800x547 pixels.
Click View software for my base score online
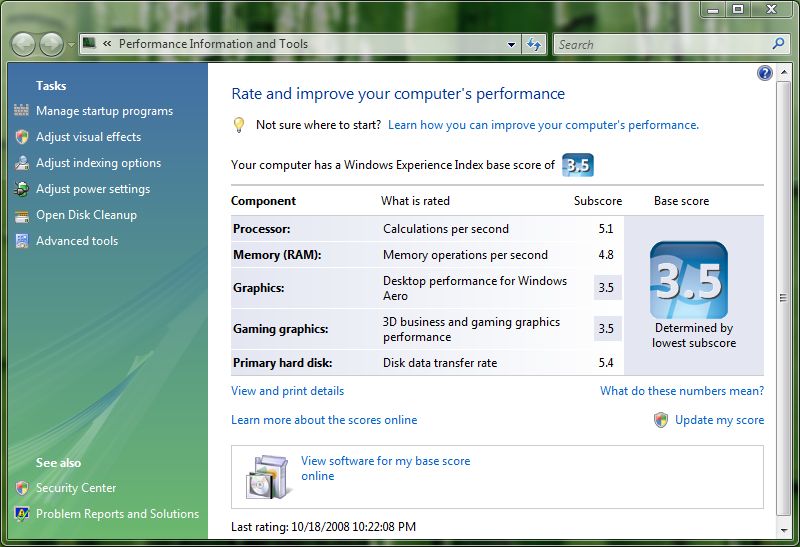point(385,468)
